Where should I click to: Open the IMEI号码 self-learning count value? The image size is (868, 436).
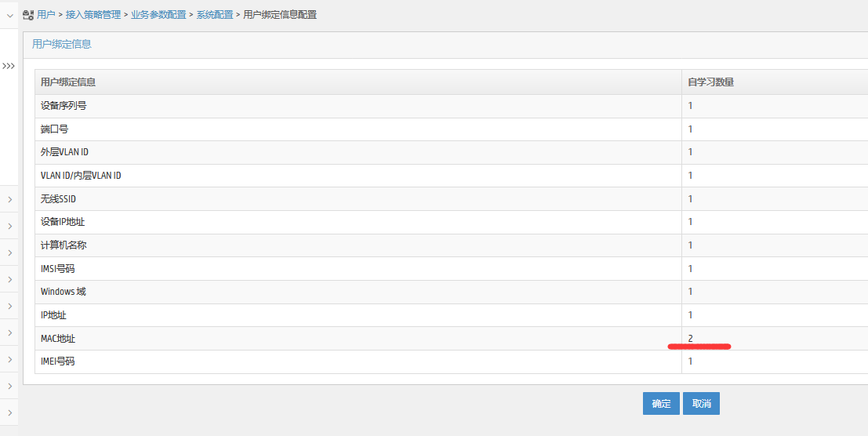(x=691, y=362)
